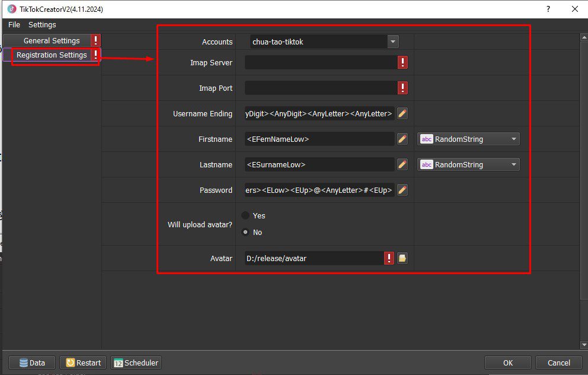Click the Imap Port input field

tap(321, 88)
